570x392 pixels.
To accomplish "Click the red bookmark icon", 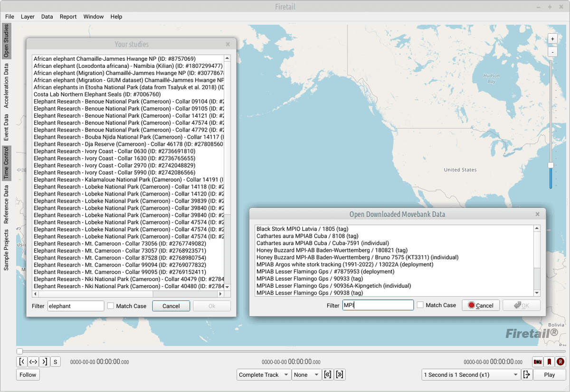I will (x=549, y=362).
